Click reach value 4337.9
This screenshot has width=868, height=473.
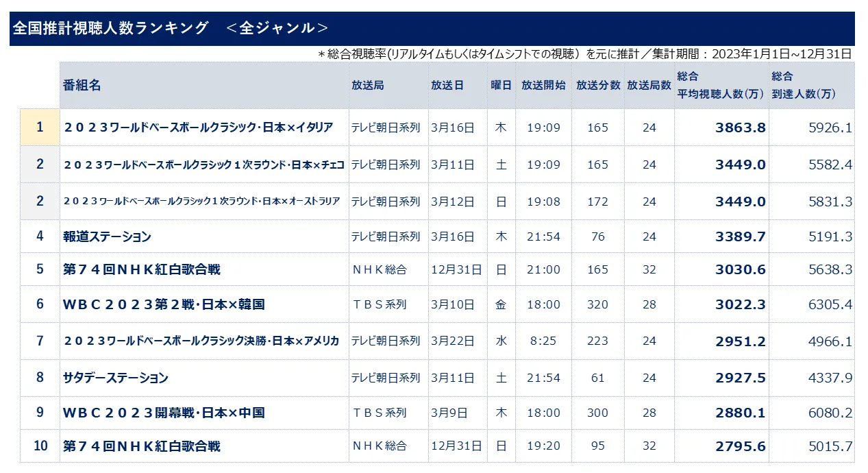(x=830, y=378)
